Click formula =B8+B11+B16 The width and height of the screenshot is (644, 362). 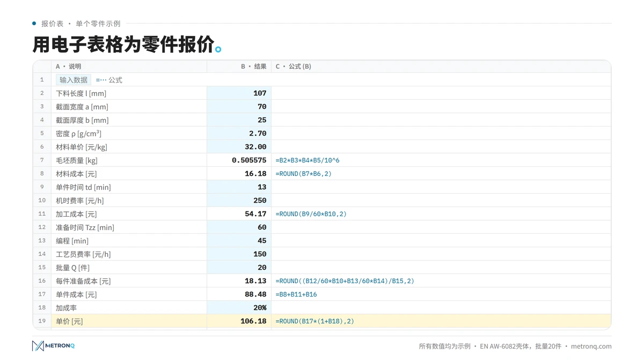[x=296, y=294]
